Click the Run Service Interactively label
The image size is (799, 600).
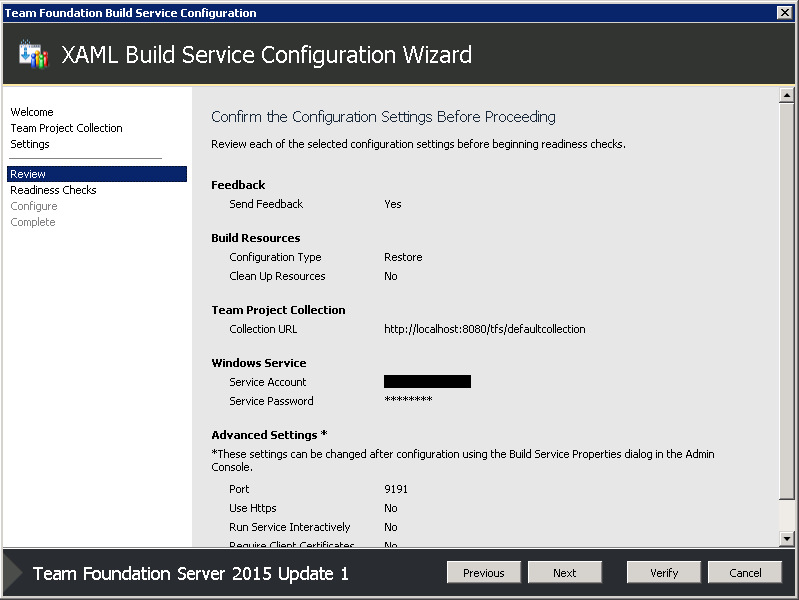click(x=289, y=527)
